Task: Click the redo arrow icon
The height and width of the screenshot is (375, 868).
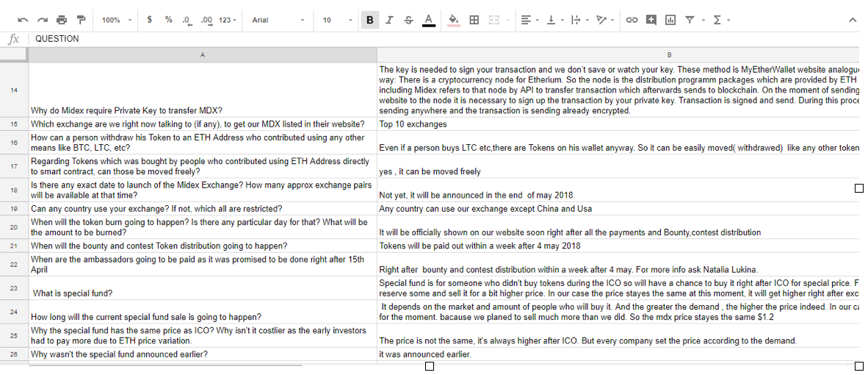Action: tap(42, 20)
